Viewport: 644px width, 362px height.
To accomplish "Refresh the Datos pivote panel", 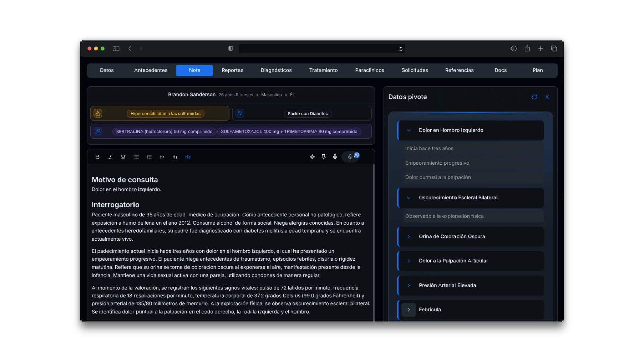I will [x=534, y=97].
